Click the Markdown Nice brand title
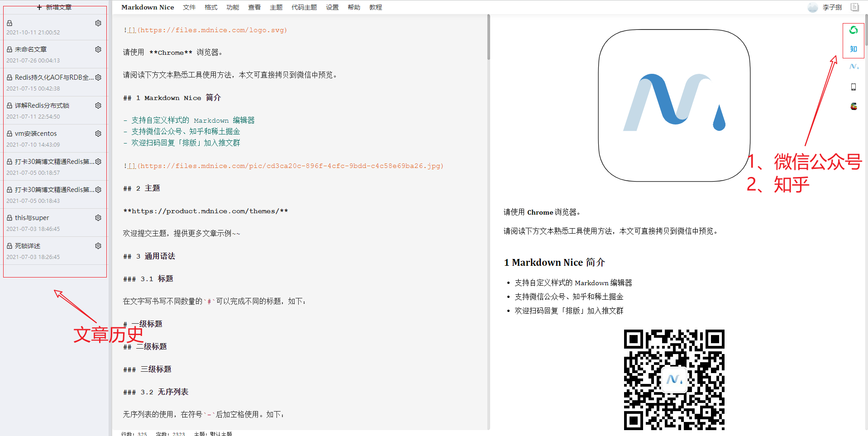Screen dimensions: 868x436 pyautogui.click(x=148, y=7)
